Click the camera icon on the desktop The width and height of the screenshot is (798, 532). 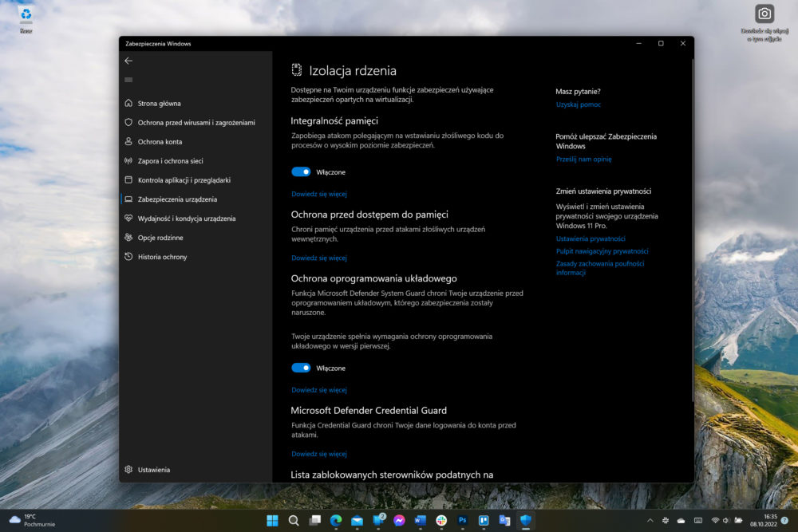(764, 14)
